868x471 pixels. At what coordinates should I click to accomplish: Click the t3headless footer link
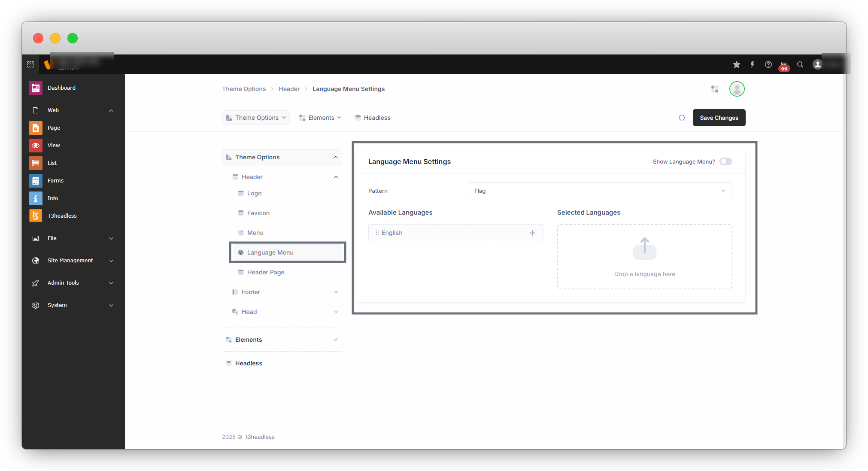[x=260, y=437]
